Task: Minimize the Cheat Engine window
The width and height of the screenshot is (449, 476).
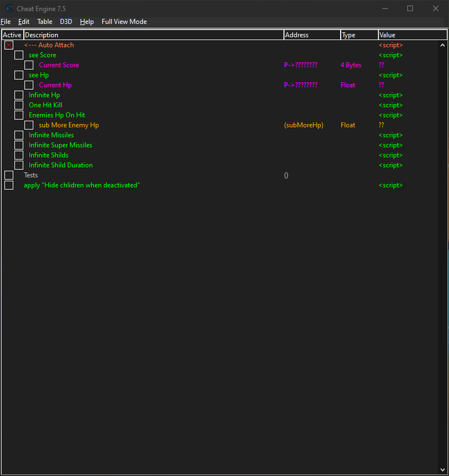Action: point(385,8)
